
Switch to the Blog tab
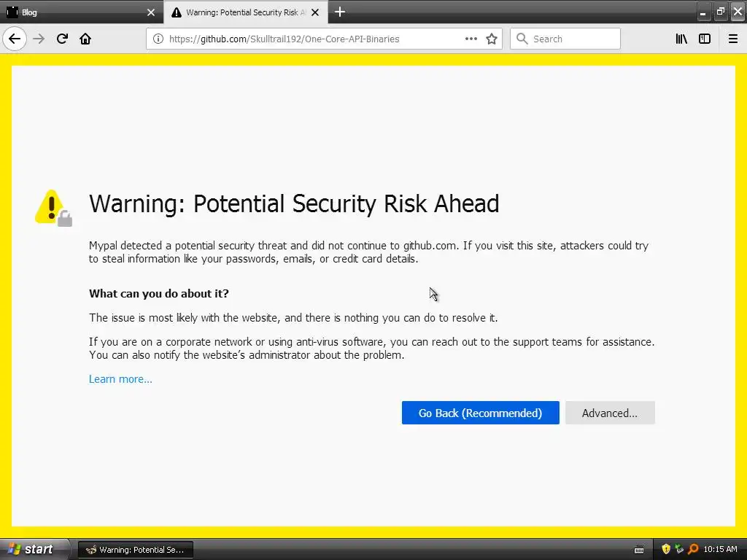pos(81,12)
